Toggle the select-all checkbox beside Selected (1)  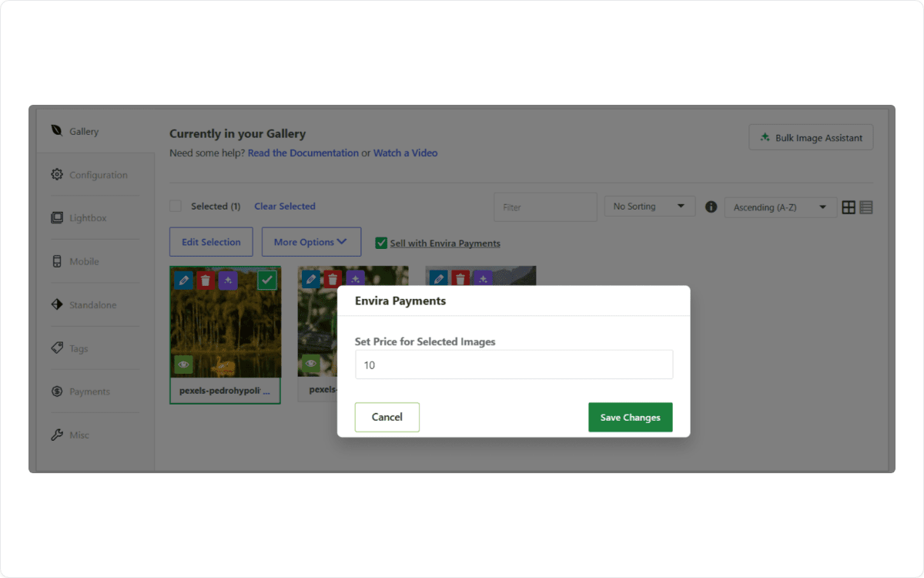[x=176, y=207]
